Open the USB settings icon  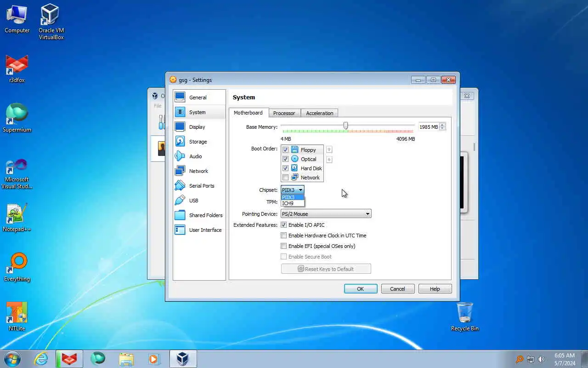click(180, 200)
